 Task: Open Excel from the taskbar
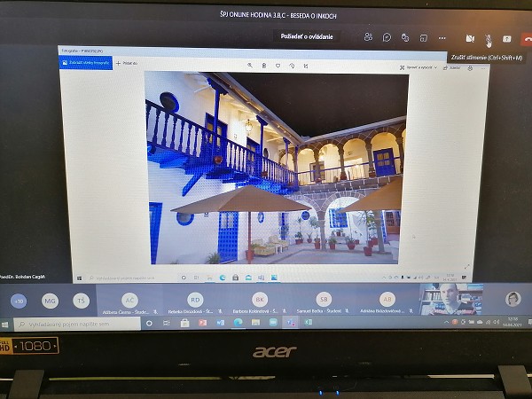309,323
